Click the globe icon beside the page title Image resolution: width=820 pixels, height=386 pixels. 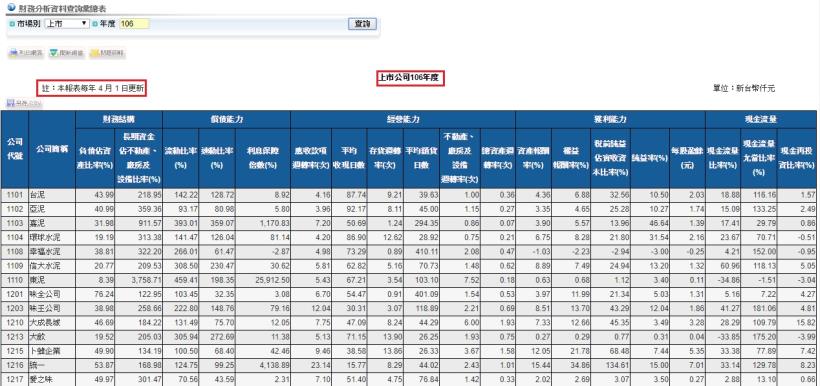click(x=12, y=7)
